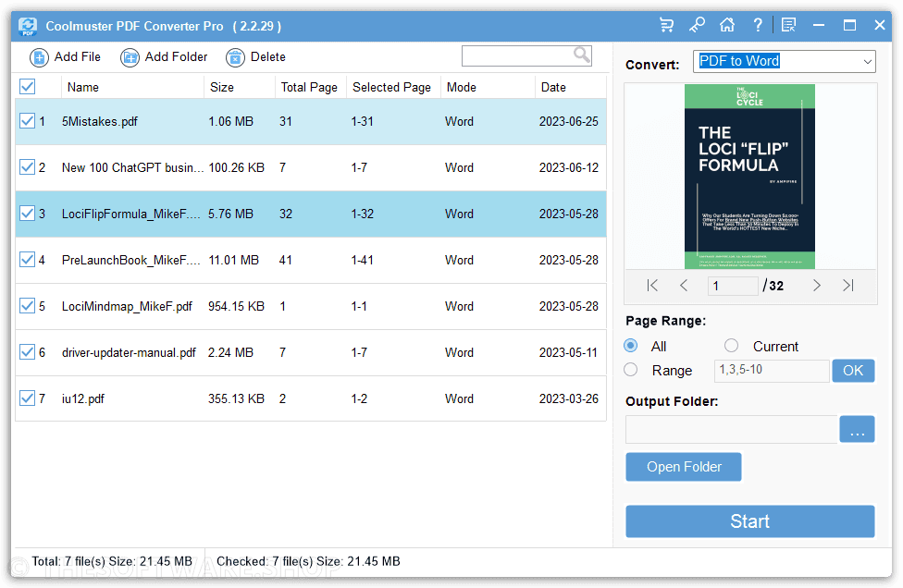Viewport: 903px width, 588px height.
Task: Uncheck the LociMindmap_MikeF.pdf checkbox
Action: (x=27, y=305)
